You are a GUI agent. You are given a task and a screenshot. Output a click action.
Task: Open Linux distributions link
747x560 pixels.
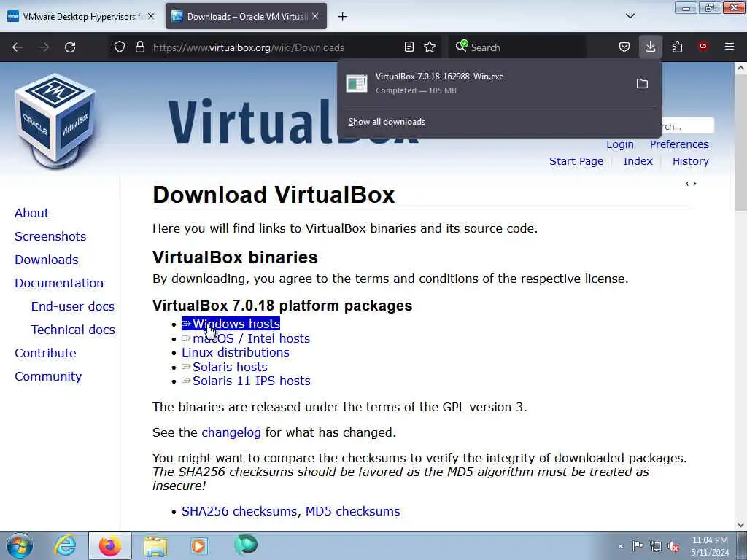click(x=236, y=352)
